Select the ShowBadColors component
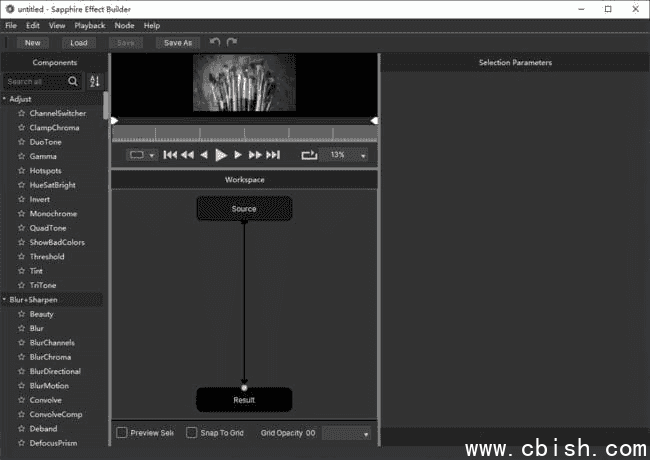The image size is (650, 460). (57, 242)
